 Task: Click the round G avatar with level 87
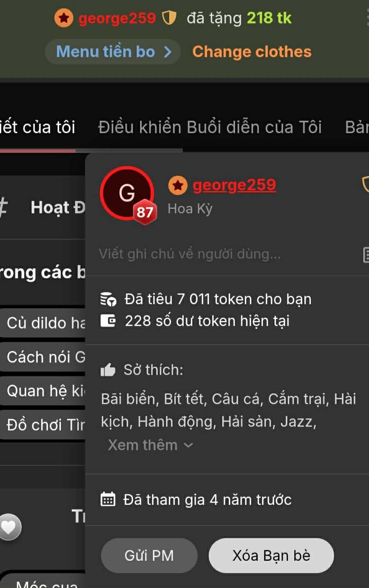coord(127,192)
